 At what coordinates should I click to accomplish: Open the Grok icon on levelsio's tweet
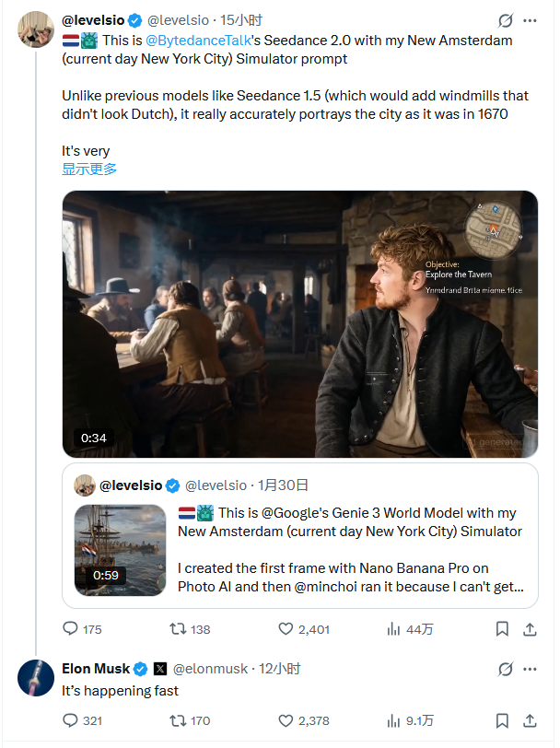point(505,20)
